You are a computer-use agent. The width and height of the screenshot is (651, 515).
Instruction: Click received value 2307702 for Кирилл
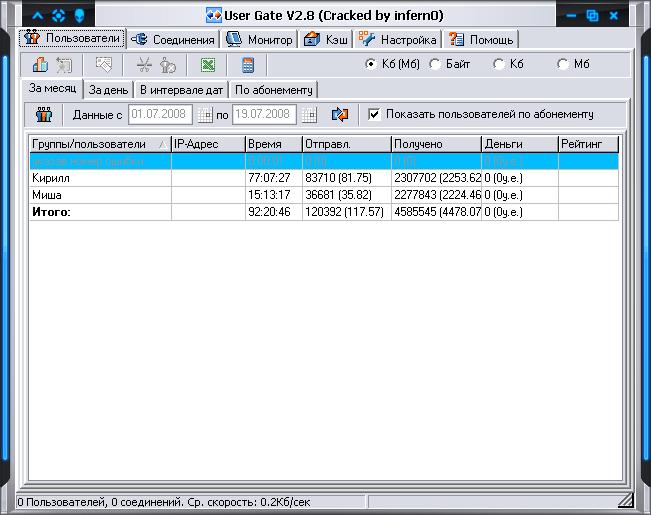tap(438, 178)
